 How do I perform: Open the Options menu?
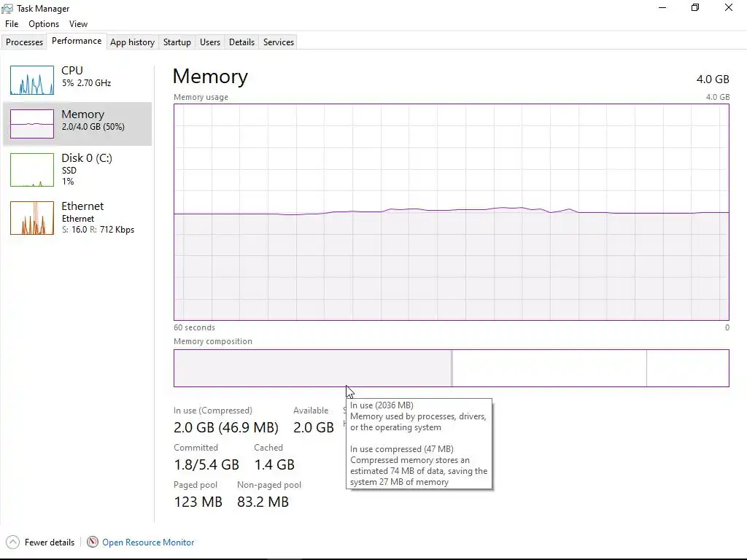(44, 24)
